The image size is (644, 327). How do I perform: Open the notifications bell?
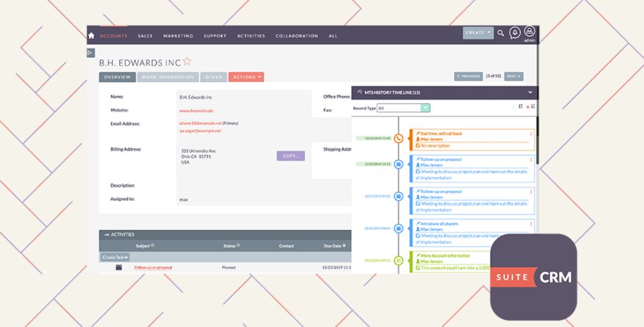pos(515,33)
